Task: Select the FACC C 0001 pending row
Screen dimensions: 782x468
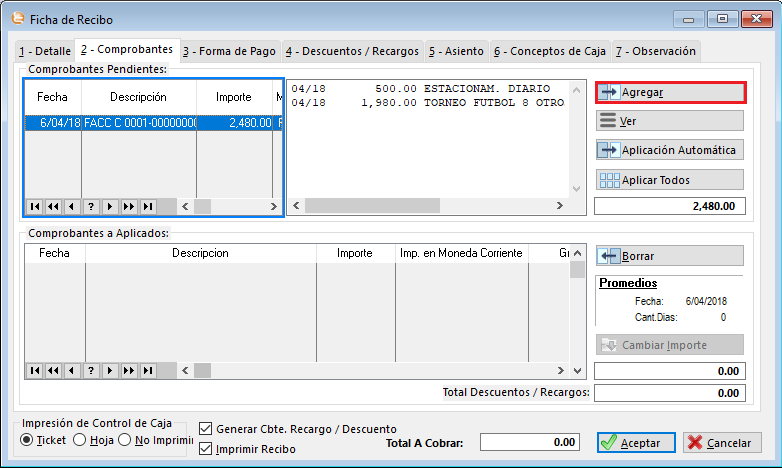Action: tap(138, 122)
